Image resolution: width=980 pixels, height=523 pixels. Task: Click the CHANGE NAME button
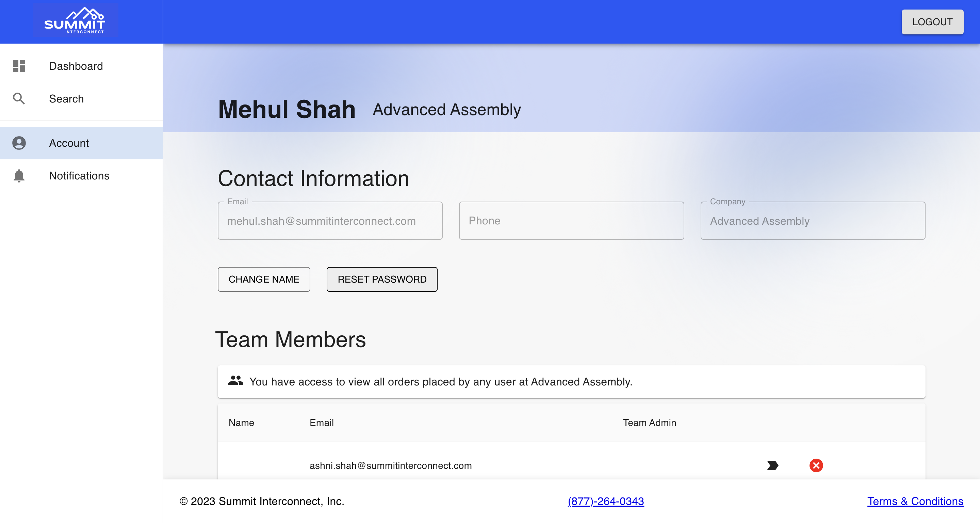point(264,279)
